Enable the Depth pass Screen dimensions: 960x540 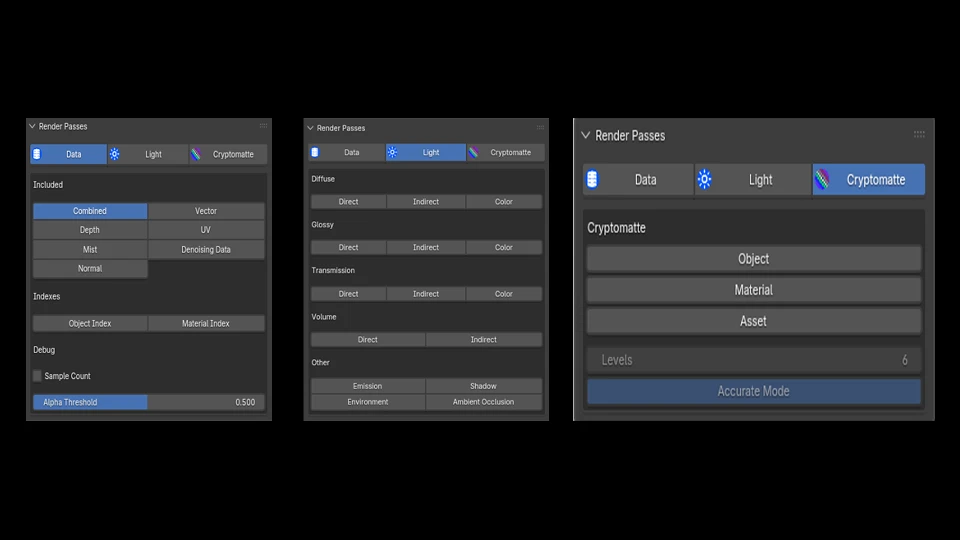tap(90, 230)
